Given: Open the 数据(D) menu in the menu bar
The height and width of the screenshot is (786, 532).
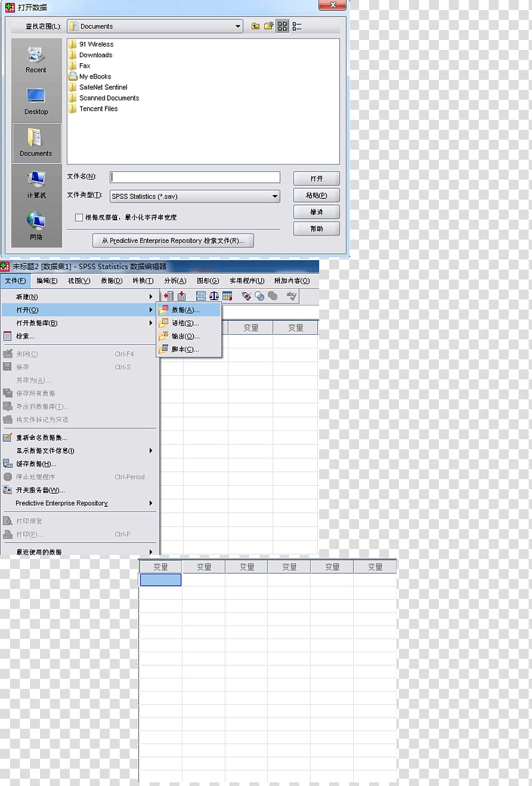Looking at the screenshot, I should tap(112, 281).
